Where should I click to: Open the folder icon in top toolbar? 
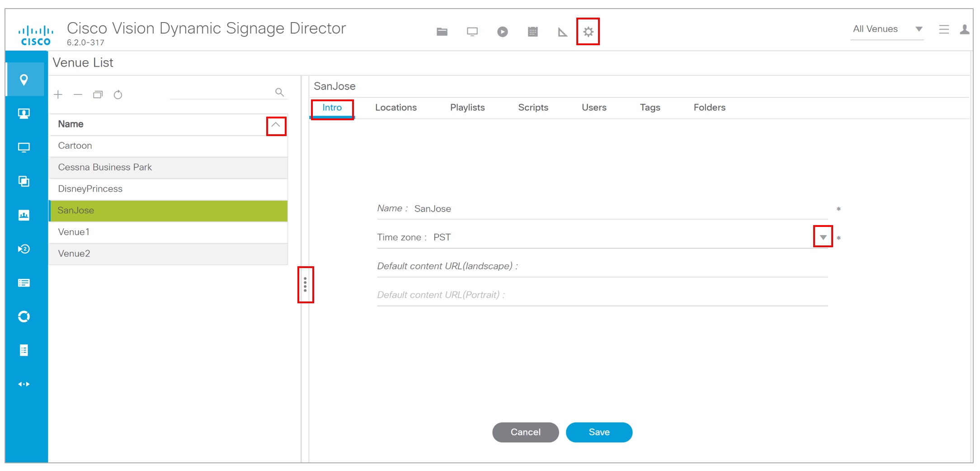(442, 32)
